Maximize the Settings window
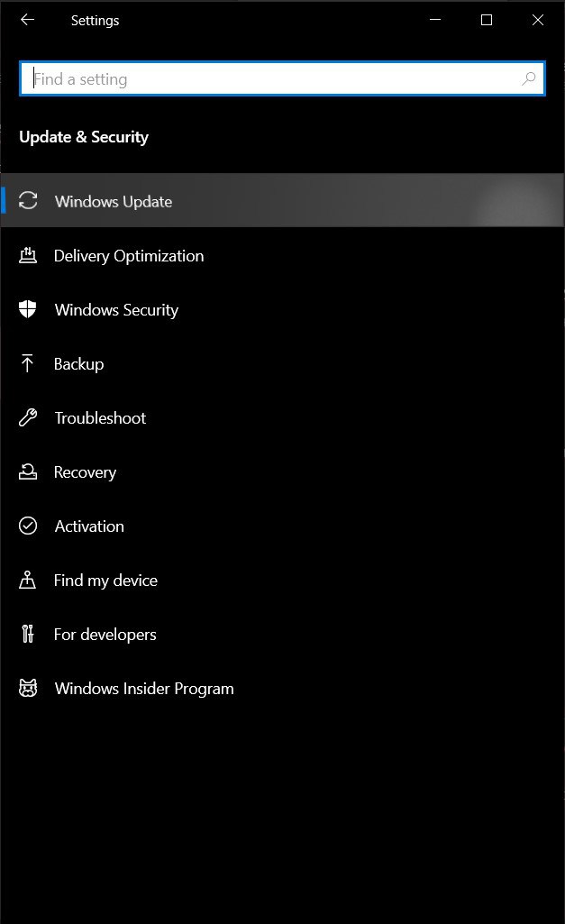This screenshot has width=565, height=924. pyautogui.click(x=487, y=20)
